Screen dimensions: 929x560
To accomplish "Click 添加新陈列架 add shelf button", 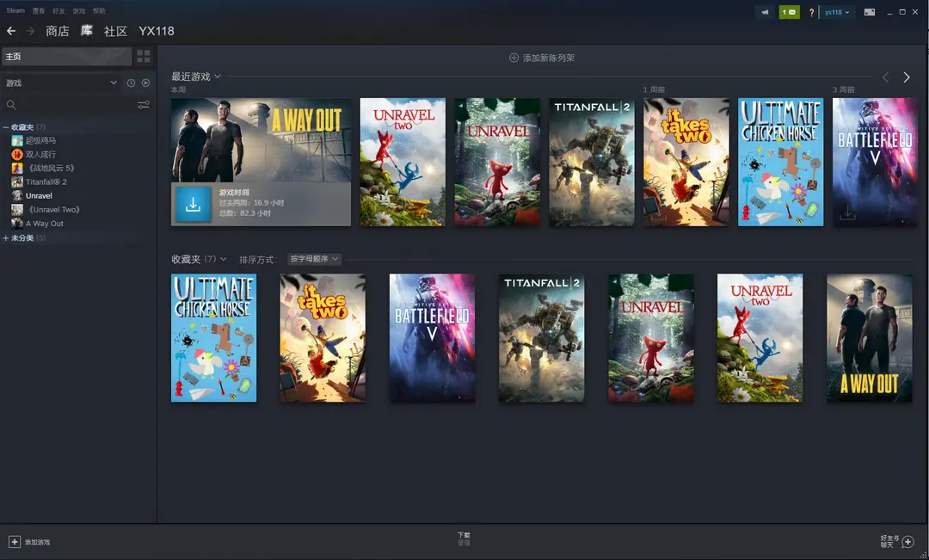I will (542, 58).
